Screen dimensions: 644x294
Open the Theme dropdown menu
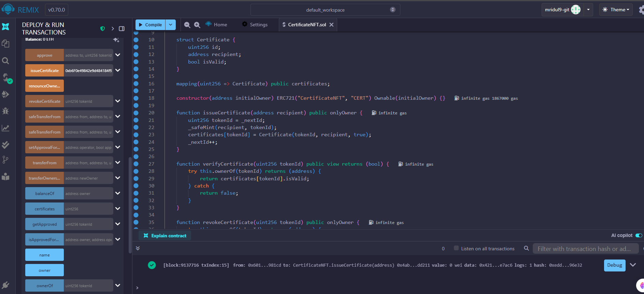tap(616, 10)
